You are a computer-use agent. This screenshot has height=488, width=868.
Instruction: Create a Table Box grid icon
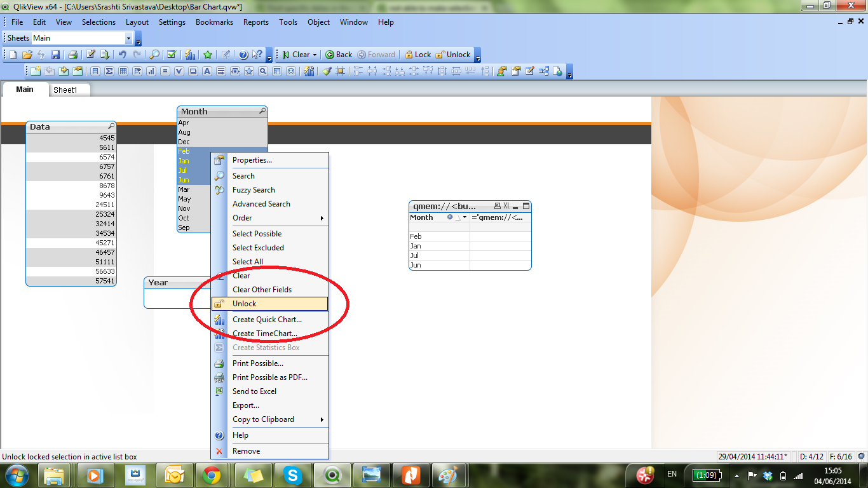coord(123,71)
